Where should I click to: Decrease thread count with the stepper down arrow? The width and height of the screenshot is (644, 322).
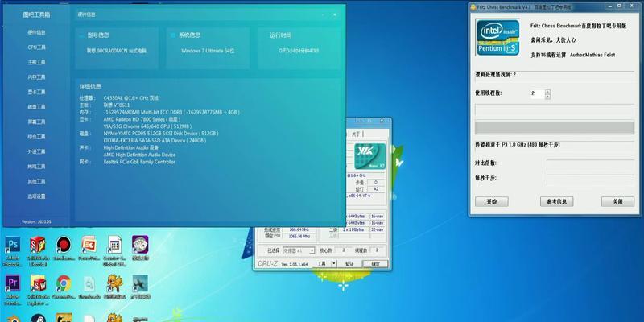click(x=547, y=97)
